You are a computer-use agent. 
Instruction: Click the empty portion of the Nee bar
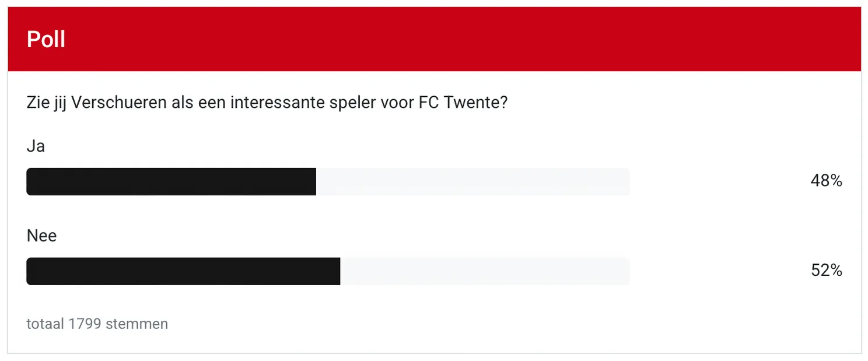[x=484, y=271]
